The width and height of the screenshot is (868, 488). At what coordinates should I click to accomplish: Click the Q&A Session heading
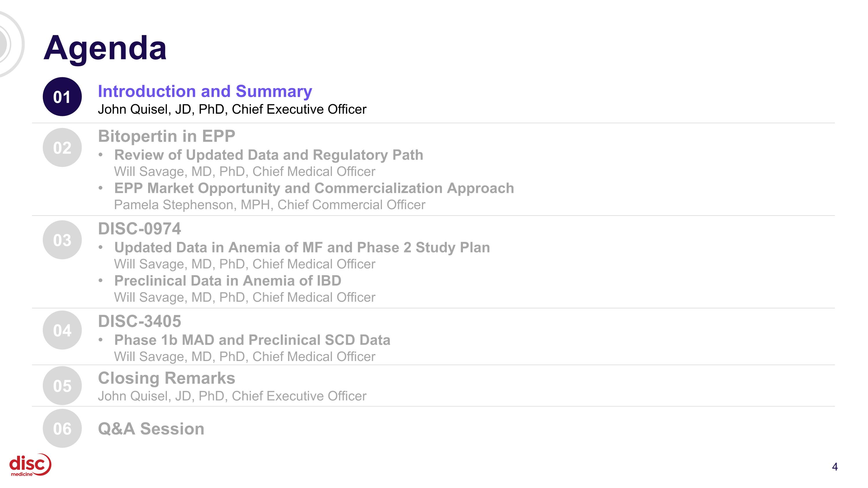point(151,429)
